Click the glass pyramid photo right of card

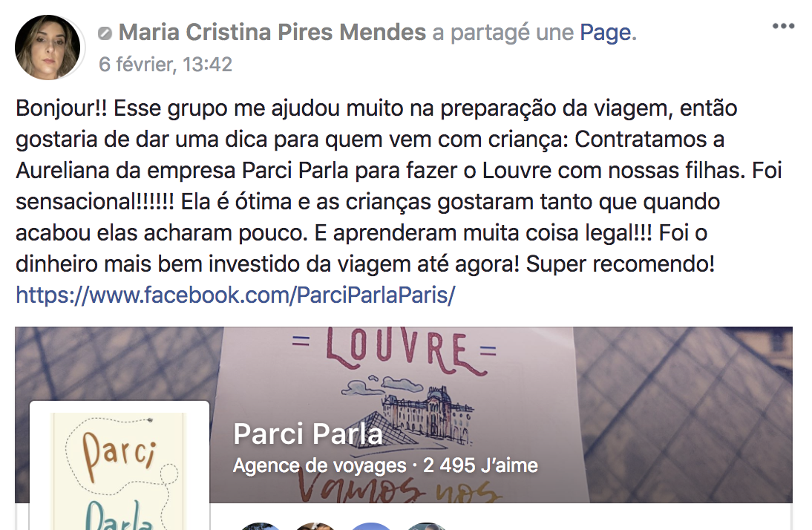[684, 414]
